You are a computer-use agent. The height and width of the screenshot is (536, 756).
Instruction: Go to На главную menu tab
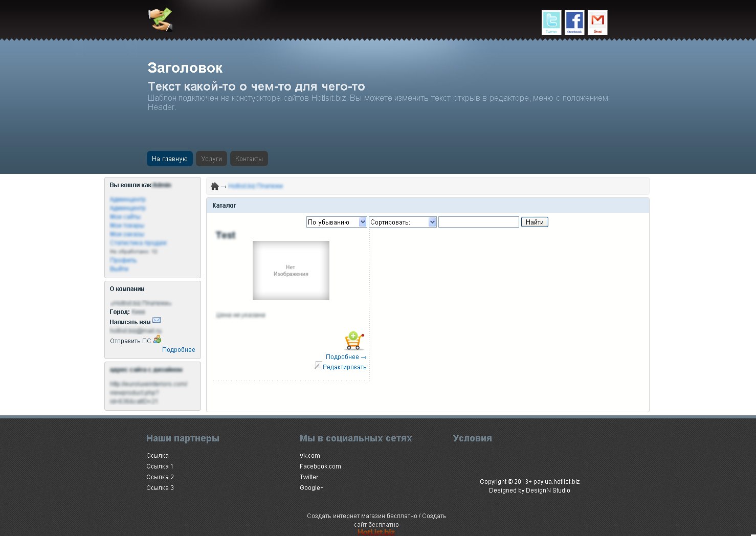coord(170,159)
